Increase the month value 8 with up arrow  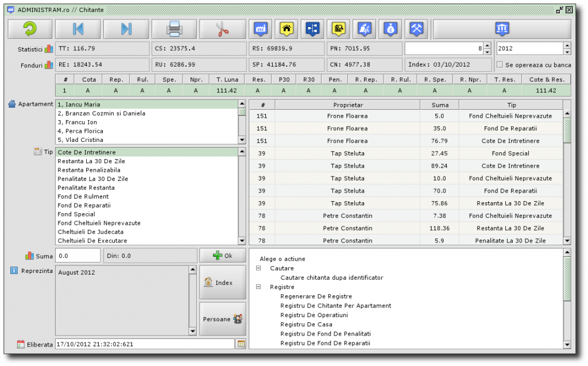[487, 45]
